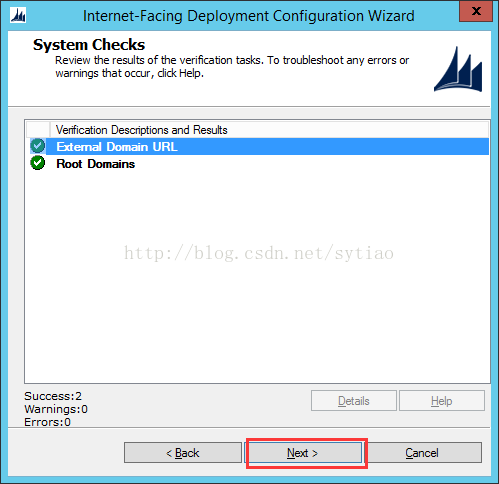
Task: Click the large Dynamics logo in header
Action: pos(458,69)
